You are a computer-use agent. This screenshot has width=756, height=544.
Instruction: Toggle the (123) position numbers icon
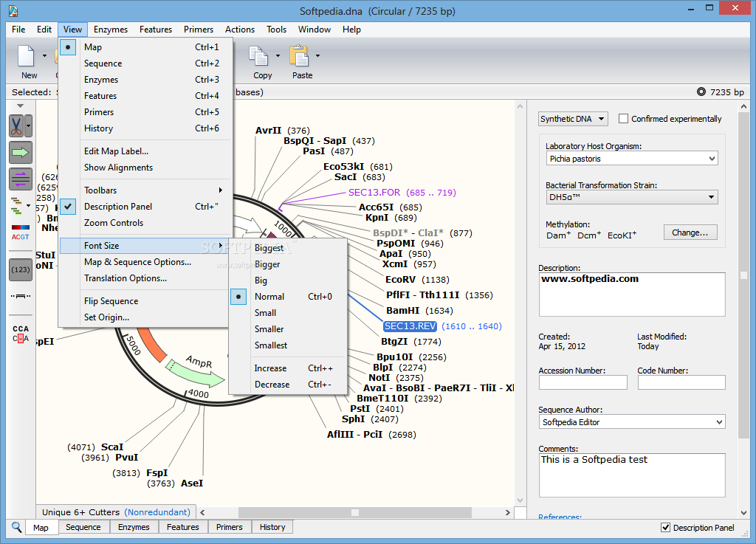click(x=20, y=269)
